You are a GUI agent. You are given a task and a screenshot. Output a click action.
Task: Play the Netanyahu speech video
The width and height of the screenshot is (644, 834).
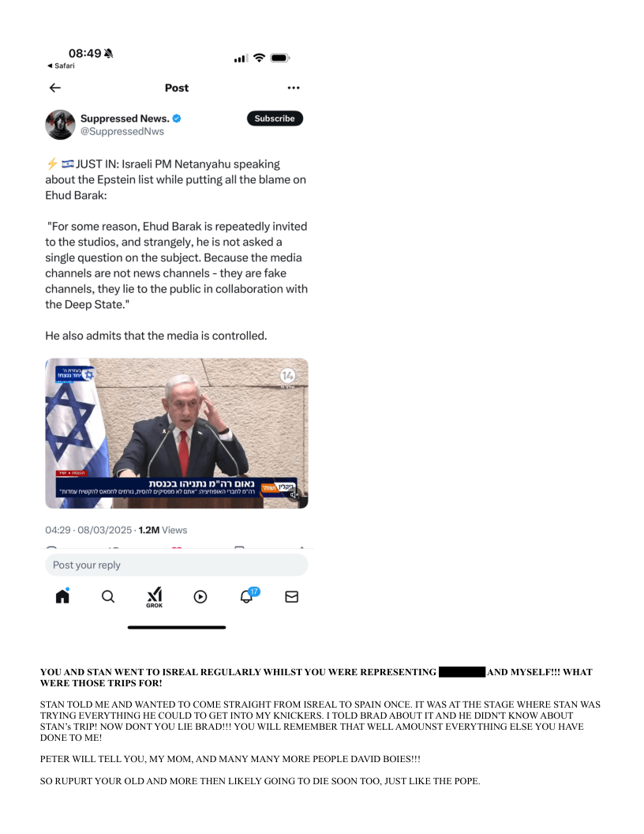[177, 433]
